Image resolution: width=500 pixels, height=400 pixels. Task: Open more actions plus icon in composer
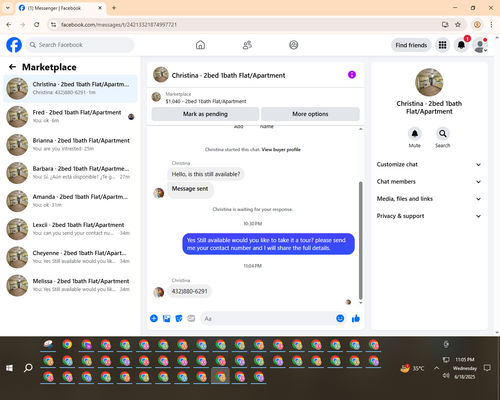pyautogui.click(x=154, y=318)
